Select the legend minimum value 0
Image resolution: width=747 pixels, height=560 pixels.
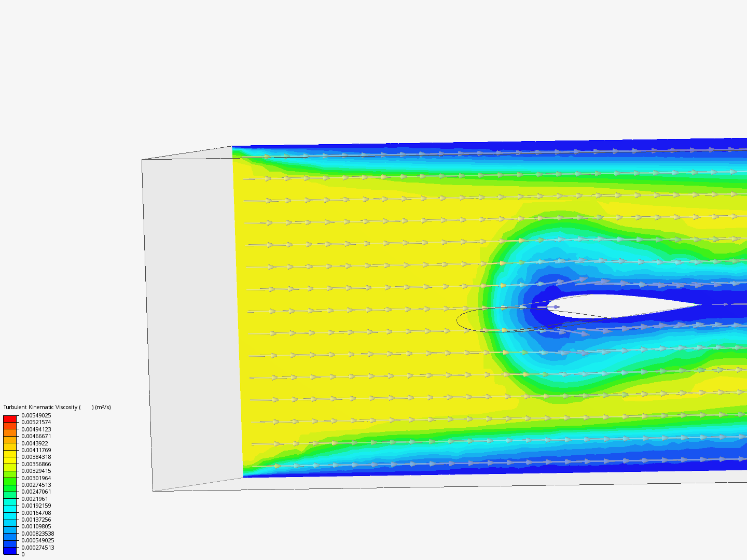pyautogui.click(x=23, y=554)
